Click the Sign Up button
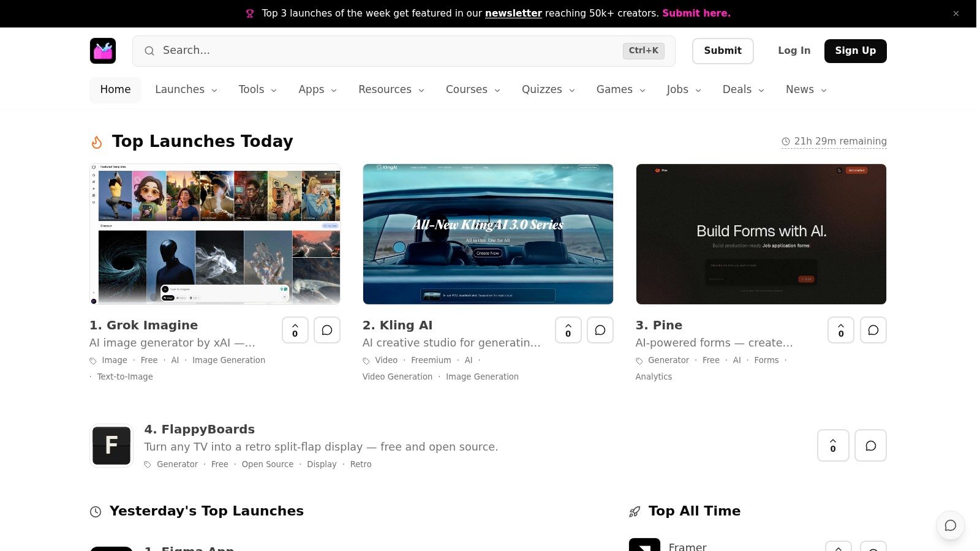This screenshot has height=551, width=980. [855, 51]
